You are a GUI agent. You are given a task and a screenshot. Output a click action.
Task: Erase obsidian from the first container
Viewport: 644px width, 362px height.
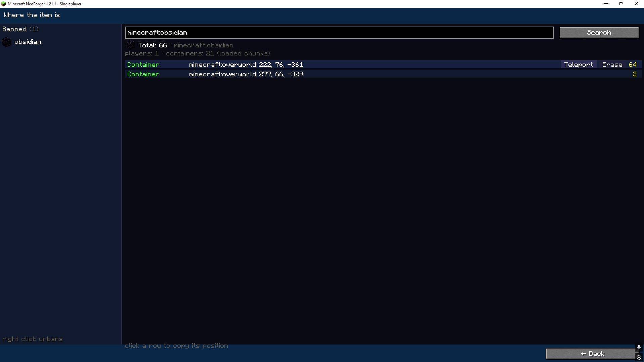coord(612,65)
